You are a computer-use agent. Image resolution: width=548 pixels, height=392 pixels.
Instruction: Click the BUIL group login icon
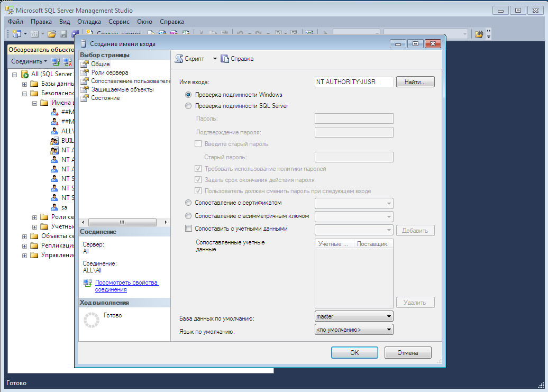click(54, 140)
